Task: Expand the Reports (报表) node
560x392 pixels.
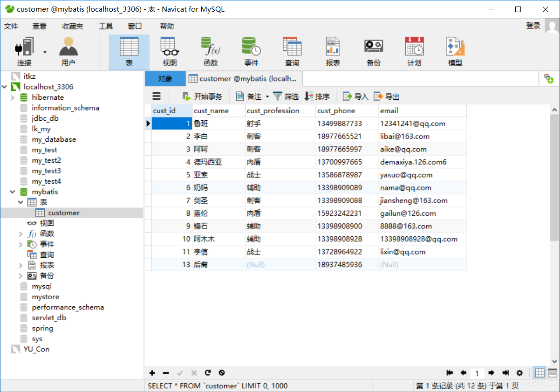Action: [20, 265]
